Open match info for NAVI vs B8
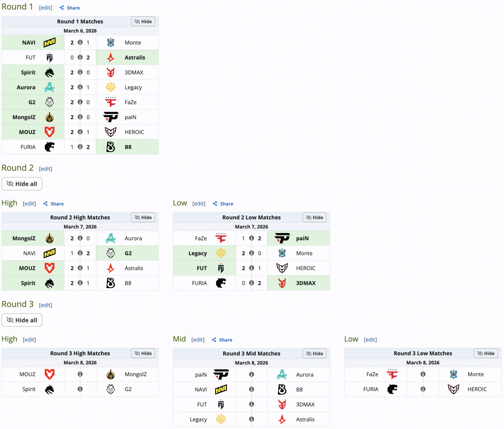Viewport: 504px width, 429px height. pos(252,389)
